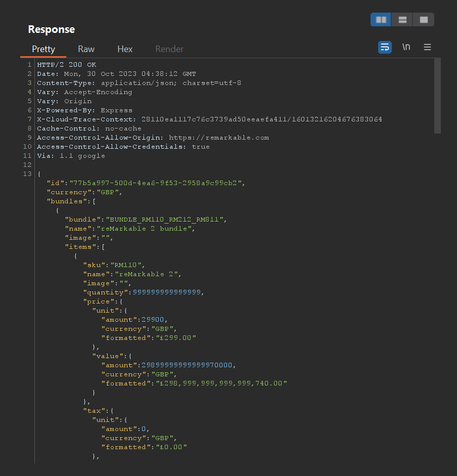457x476 pixels.
Task: Click the formatted "£0.00" value
Action: coord(171,447)
